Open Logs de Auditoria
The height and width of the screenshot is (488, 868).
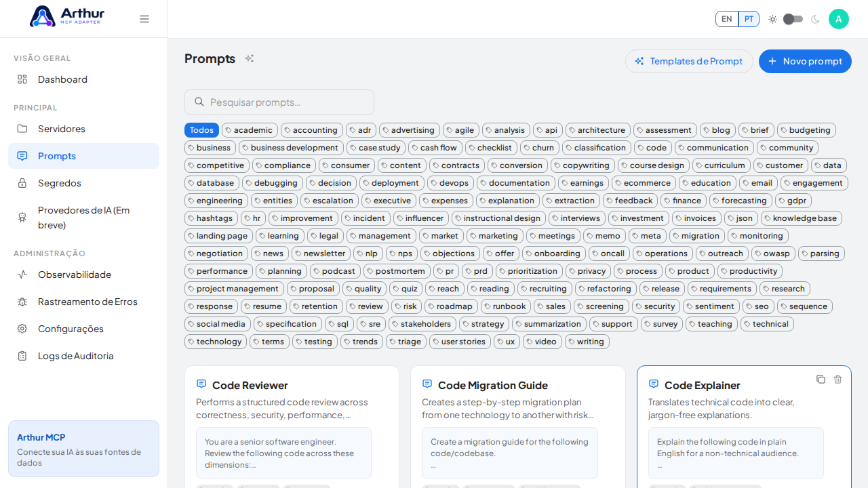click(83, 356)
